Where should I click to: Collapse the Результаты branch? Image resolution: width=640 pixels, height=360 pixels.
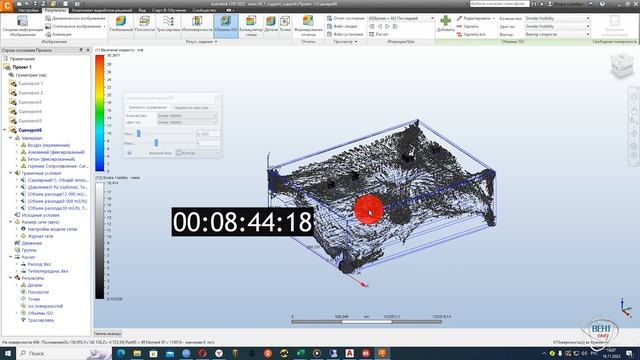click(11, 278)
